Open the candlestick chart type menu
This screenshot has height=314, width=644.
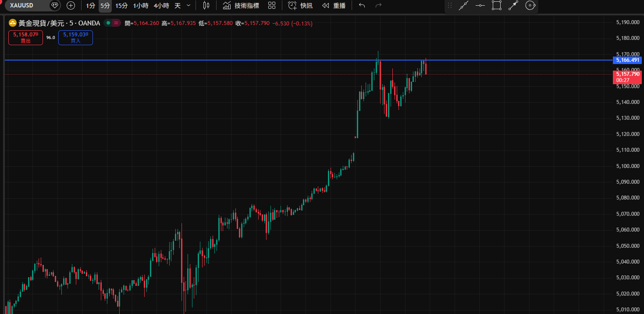pyautogui.click(x=206, y=6)
